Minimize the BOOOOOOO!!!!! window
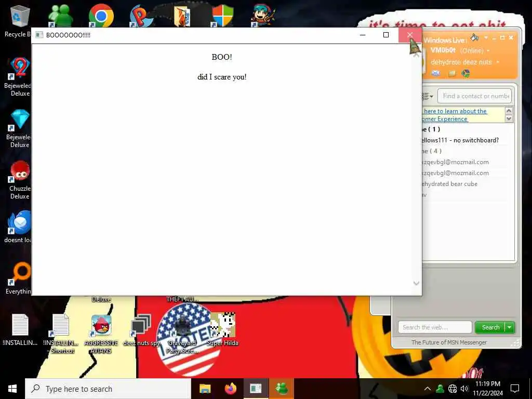532x399 pixels. [x=363, y=35]
